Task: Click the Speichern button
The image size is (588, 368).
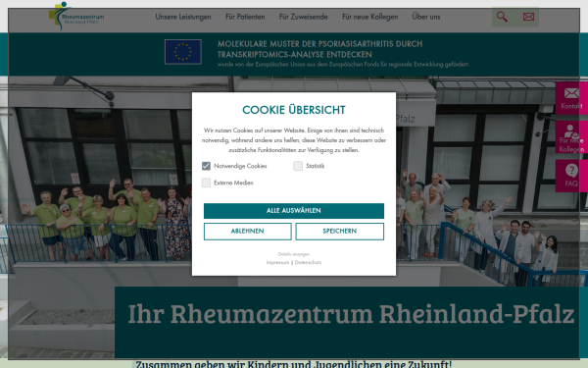Action: [340, 232]
